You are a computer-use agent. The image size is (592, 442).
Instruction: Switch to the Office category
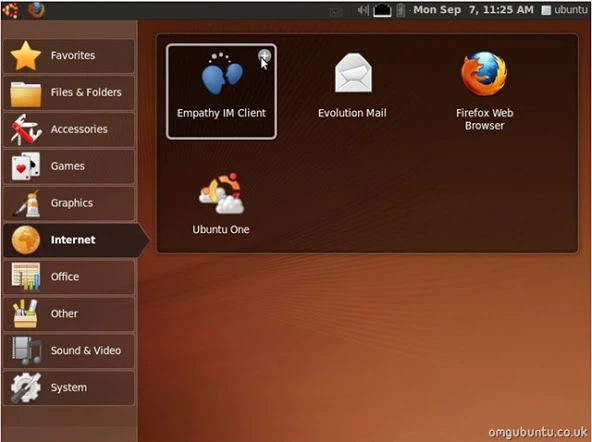coord(69,277)
